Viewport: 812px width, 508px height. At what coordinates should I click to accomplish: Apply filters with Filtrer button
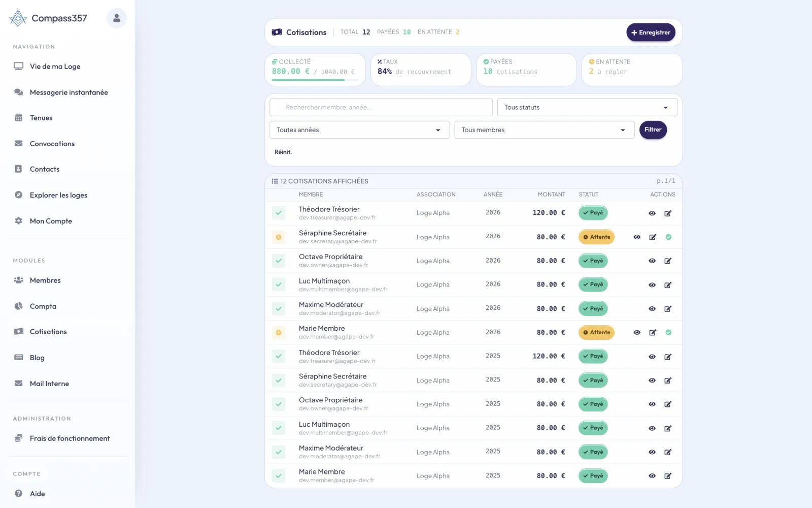pyautogui.click(x=653, y=130)
